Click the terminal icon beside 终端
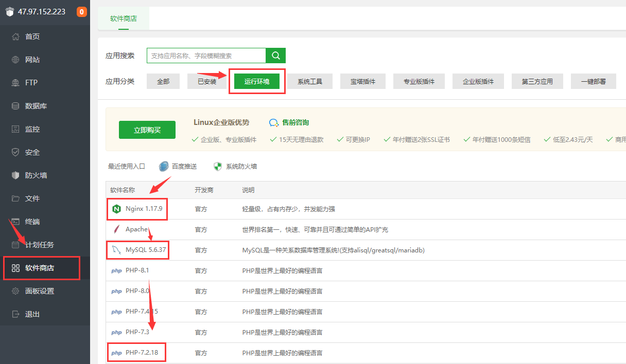Viewport: 626px width, 364px height. tap(15, 222)
